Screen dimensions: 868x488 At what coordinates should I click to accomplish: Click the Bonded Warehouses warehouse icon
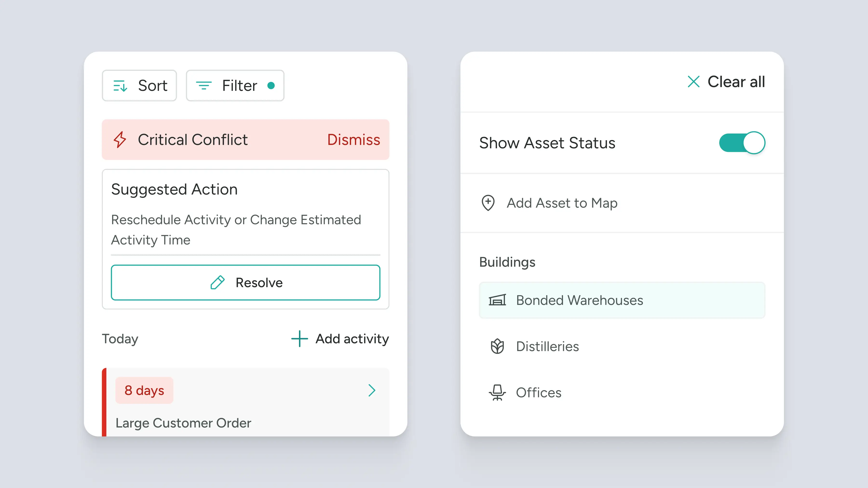tap(497, 300)
